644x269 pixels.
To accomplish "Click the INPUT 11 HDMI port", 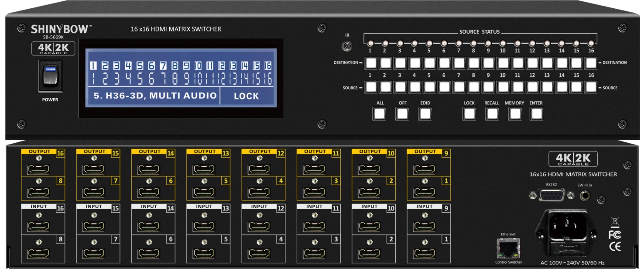I will [314, 226].
